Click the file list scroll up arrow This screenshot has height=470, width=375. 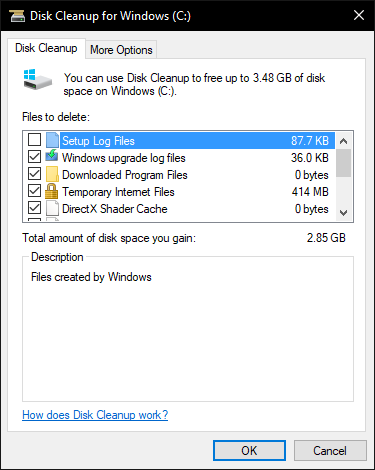343,141
